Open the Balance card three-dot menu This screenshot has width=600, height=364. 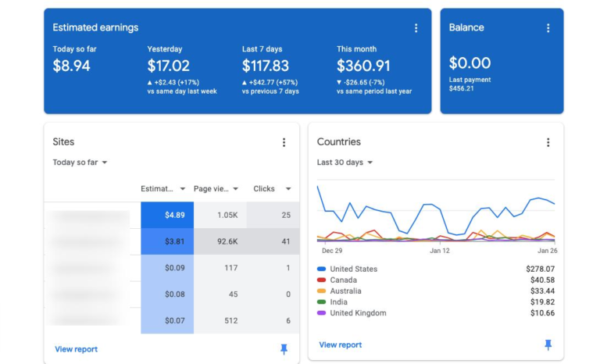click(x=548, y=28)
